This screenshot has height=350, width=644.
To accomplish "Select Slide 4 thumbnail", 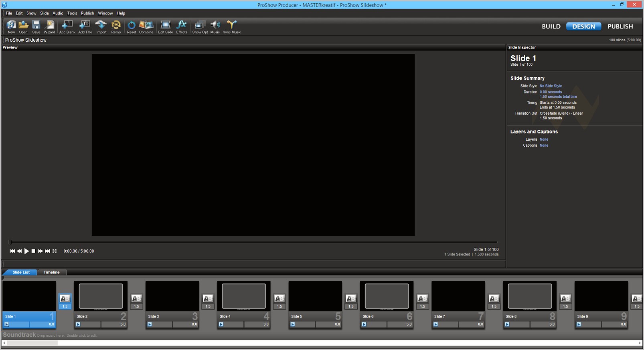I will point(244,296).
